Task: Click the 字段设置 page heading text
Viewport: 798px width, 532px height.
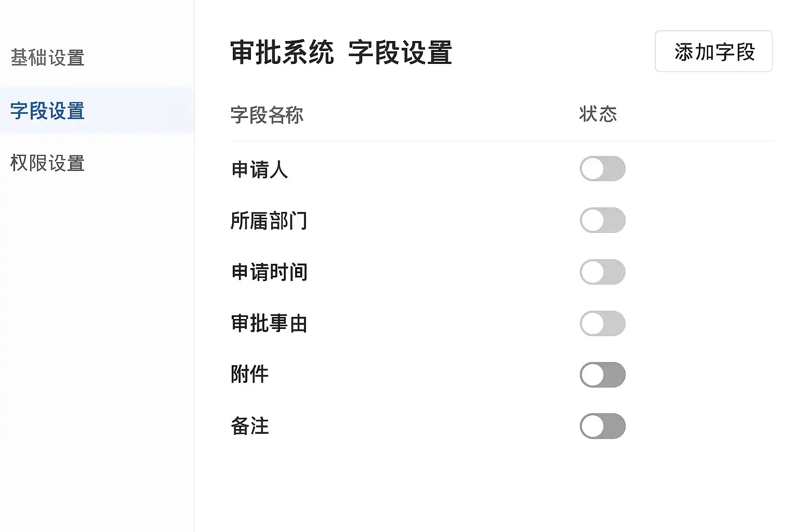Action: point(400,53)
